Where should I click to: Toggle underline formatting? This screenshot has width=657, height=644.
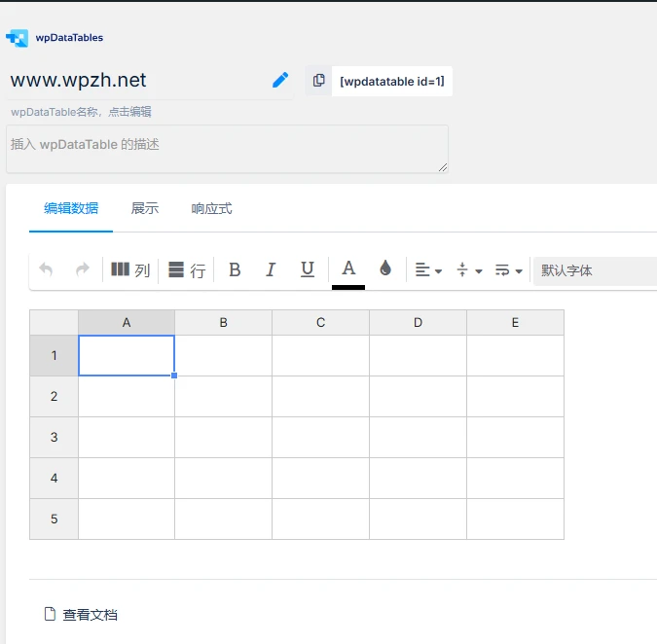[x=308, y=269]
